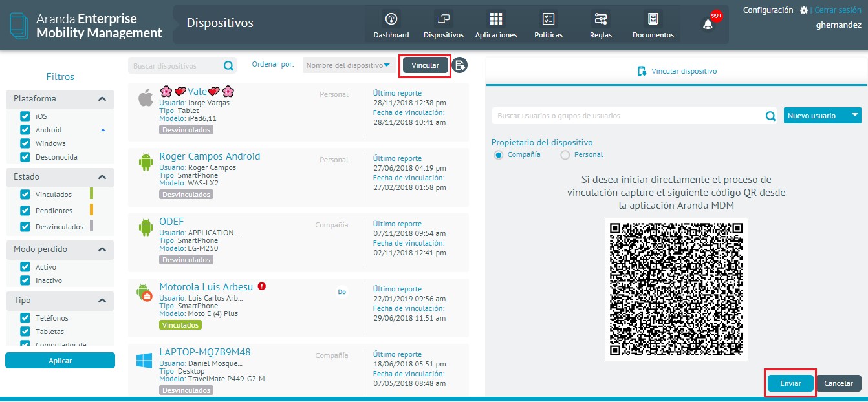The image size is (868, 402).
Task: Click the Apple icon on Vale device
Action: tap(146, 98)
